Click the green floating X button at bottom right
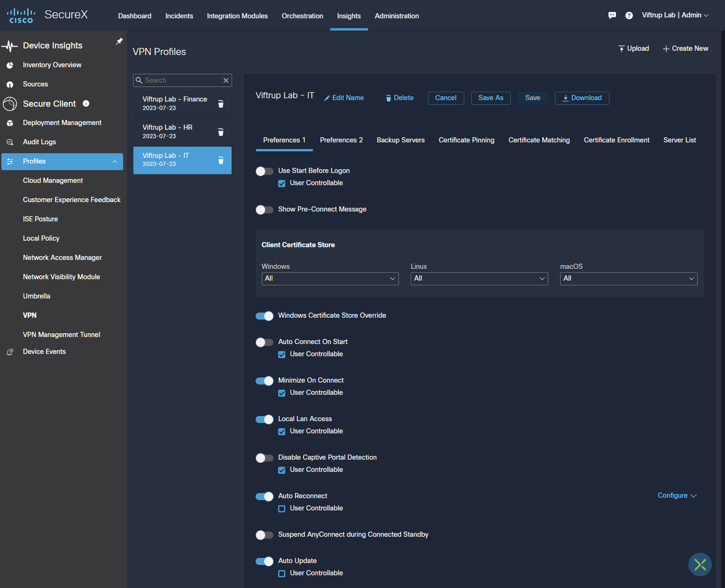 coord(700,564)
